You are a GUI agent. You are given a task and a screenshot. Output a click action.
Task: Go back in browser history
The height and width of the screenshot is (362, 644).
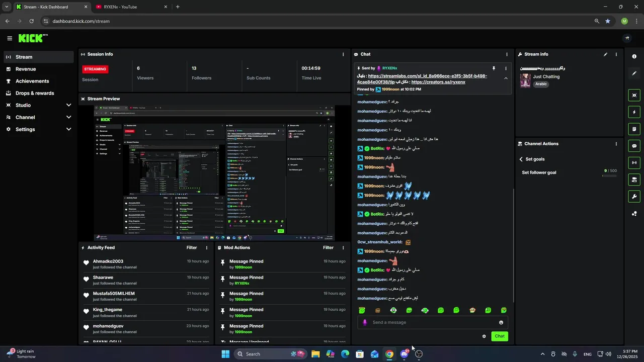[7, 21]
